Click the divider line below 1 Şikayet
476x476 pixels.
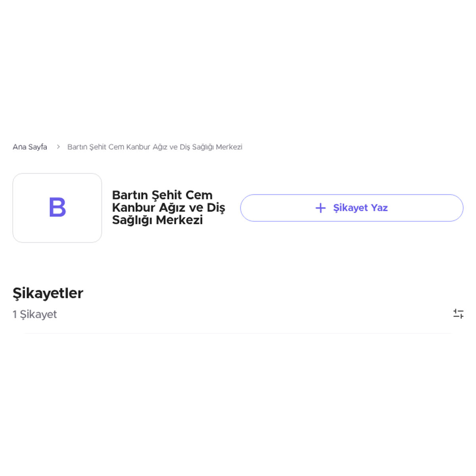tap(238, 333)
